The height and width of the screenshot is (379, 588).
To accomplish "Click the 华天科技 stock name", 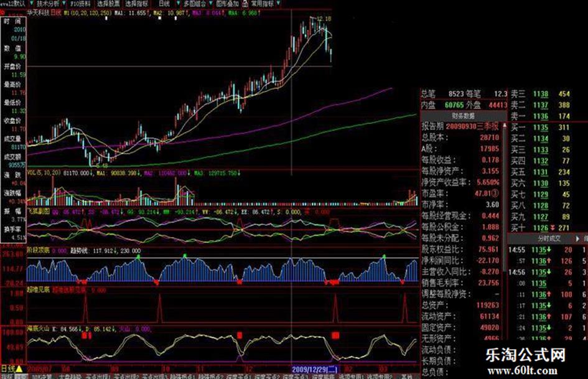I will click(38, 13).
